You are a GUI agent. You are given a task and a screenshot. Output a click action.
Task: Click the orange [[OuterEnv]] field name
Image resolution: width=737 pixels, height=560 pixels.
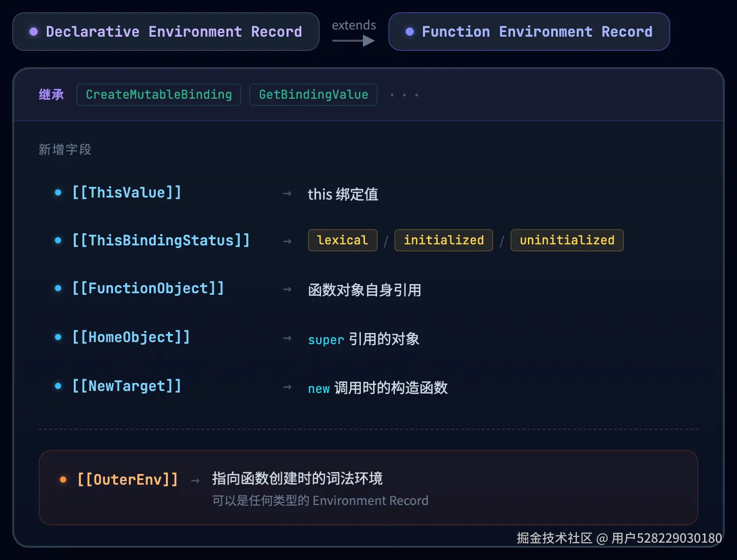click(x=127, y=480)
